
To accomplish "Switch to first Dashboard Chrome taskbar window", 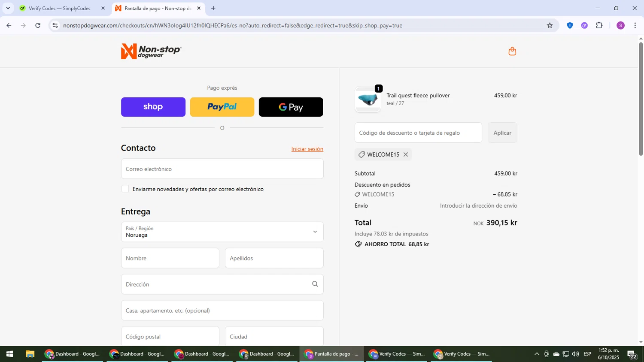I will (73, 354).
